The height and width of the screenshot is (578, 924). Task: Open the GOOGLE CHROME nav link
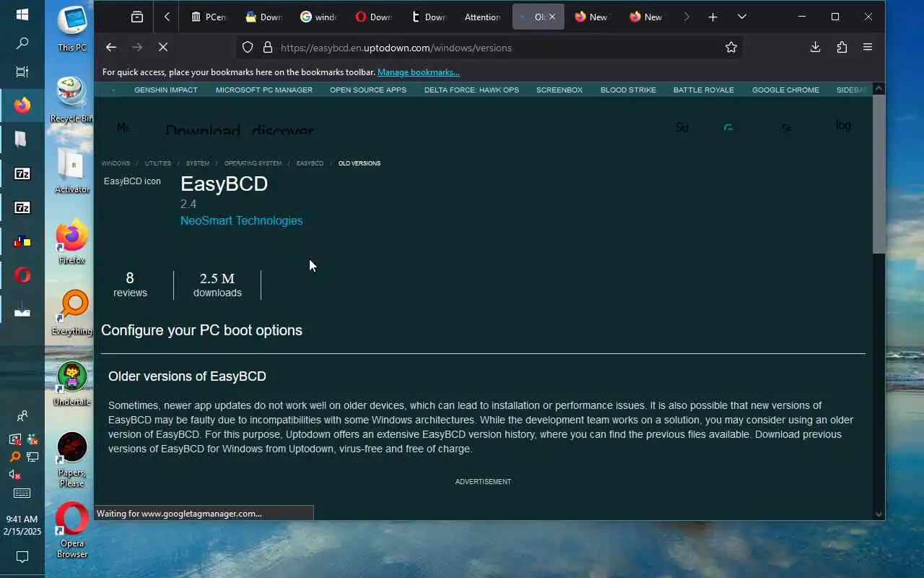pyautogui.click(x=785, y=90)
